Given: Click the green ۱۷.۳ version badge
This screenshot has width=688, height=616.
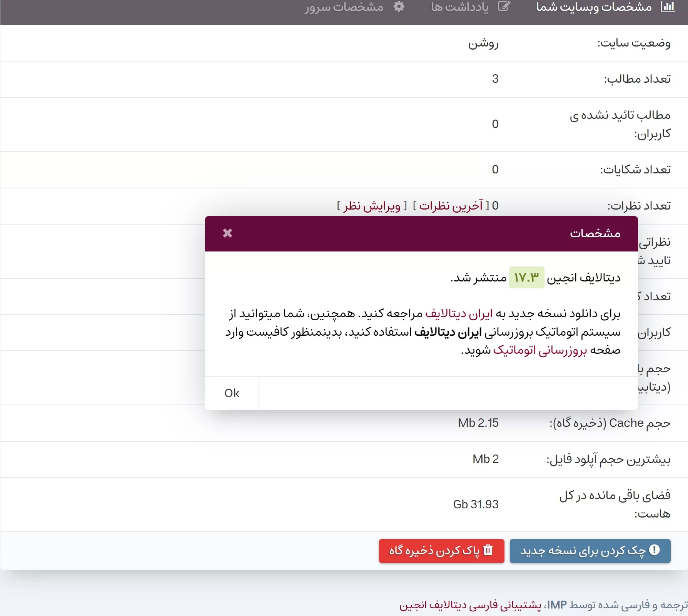Looking at the screenshot, I should [x=526, y=277].
